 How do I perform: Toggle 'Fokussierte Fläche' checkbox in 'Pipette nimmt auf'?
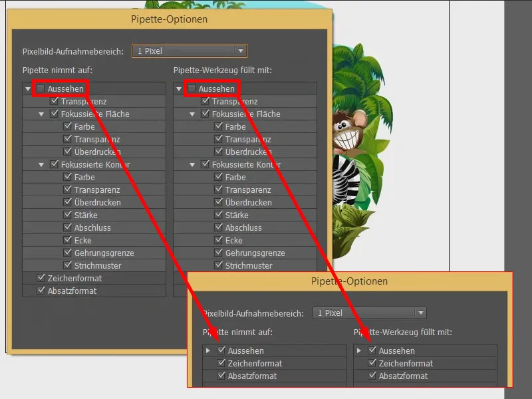[x=54, y=114]
